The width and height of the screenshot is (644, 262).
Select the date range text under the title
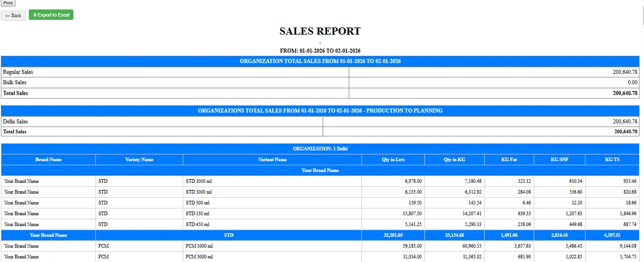point(320,51)
